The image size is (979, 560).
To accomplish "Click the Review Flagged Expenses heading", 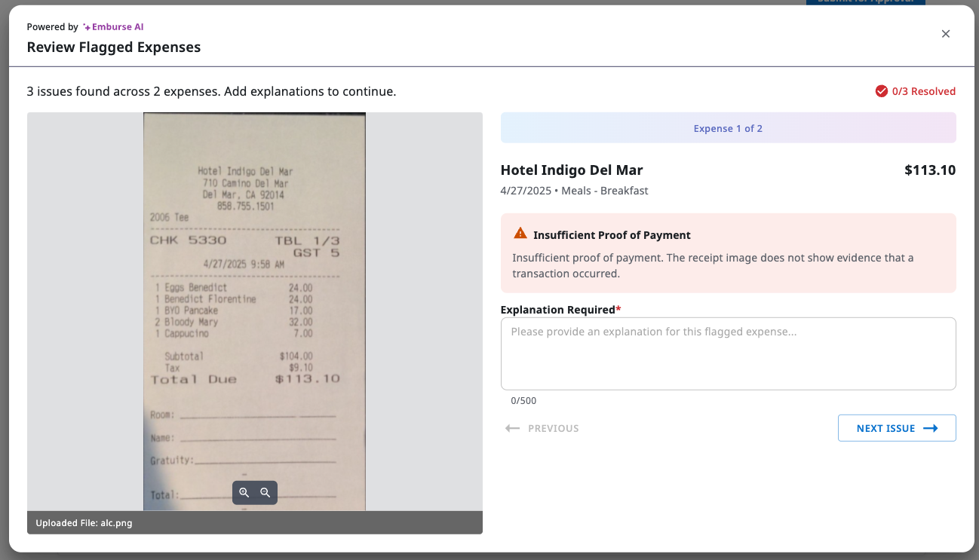I will (114, 47).
